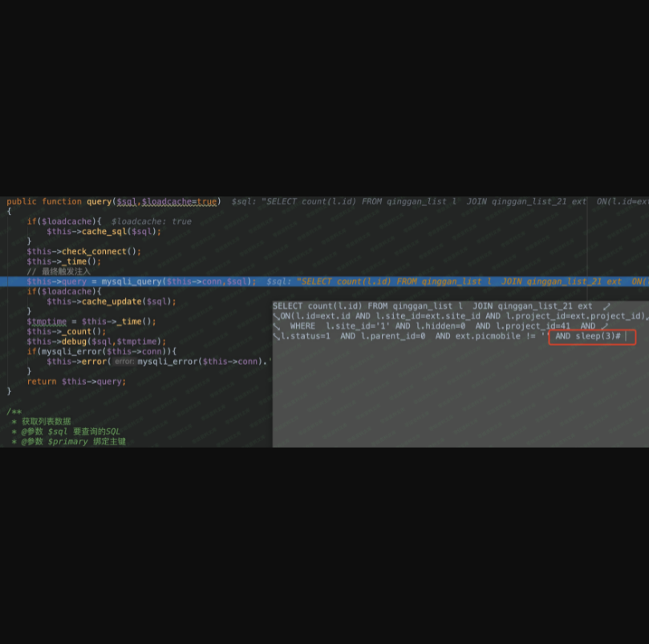This screenshot has height=644, width=649.
Task: Select the $loadcache=true parameter in signature
Action: (x=180, y=201)
